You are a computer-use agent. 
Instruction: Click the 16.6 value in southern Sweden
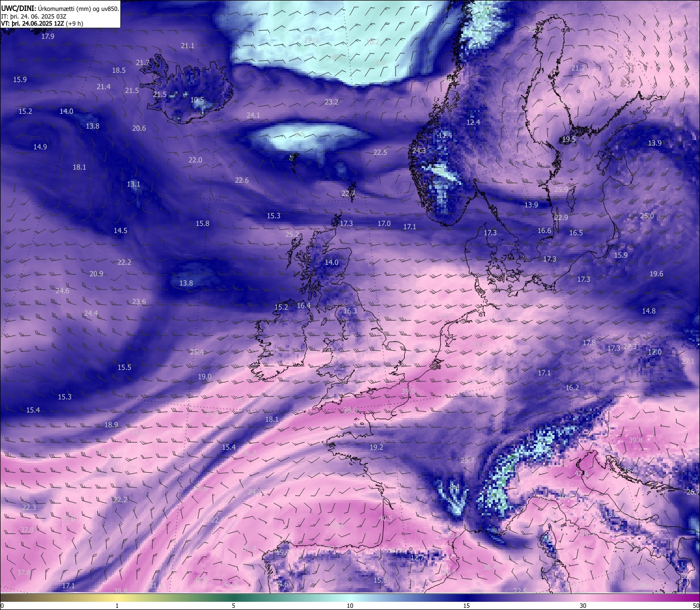click(544, 230)
